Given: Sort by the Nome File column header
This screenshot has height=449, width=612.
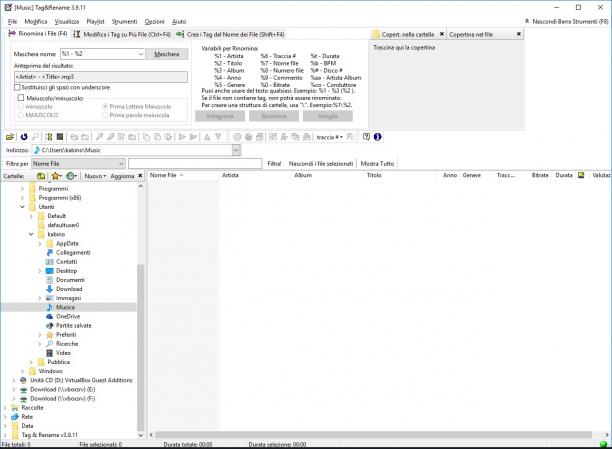Looking at the screenshot, I should 183,175.
